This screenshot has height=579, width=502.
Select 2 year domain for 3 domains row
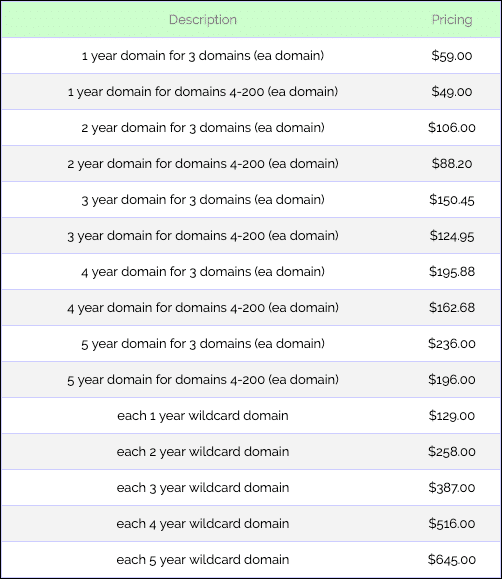click(x=251, y=128)
